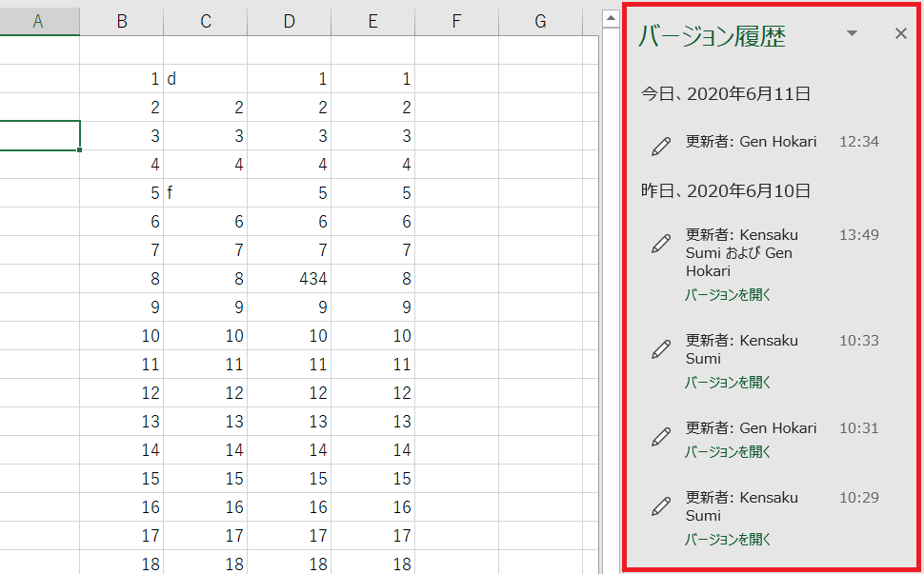Select the 12:34 Gen Hokari version entry
The width and height of the screenshot is (924, 574).
pyautogui.click(x=765, y=142)
